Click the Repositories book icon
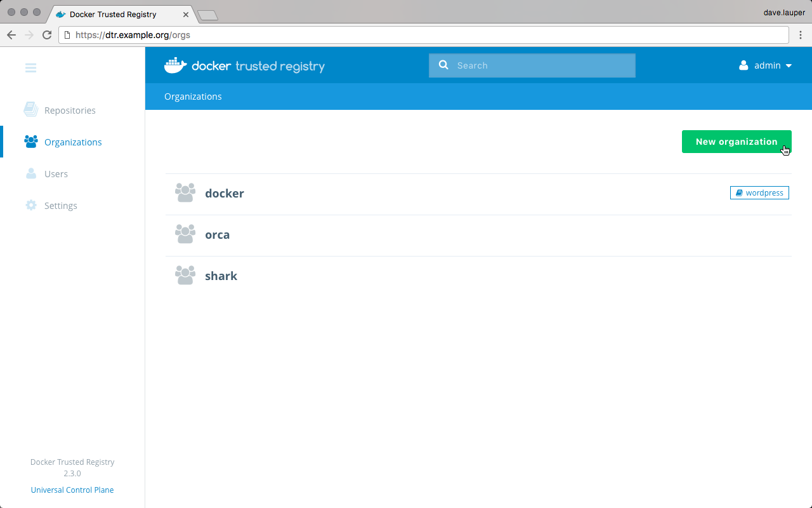The image size is (812, 508). [30, 110]
